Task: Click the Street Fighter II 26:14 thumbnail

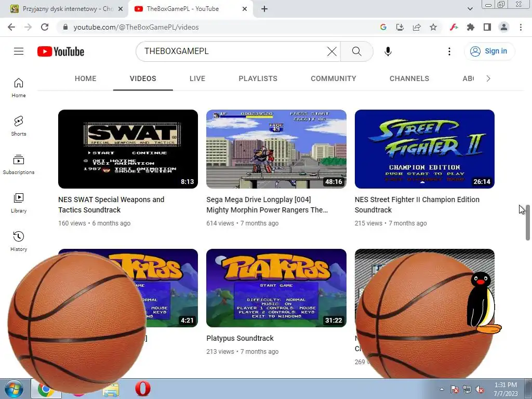Action: (x=424, y=149)
